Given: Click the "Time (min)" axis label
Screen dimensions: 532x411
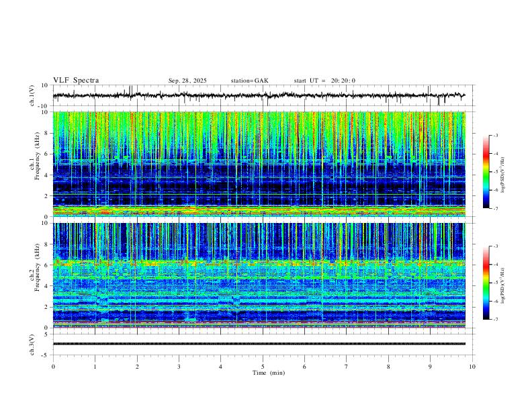Looking at the screenshot, I should click(269, 373).
